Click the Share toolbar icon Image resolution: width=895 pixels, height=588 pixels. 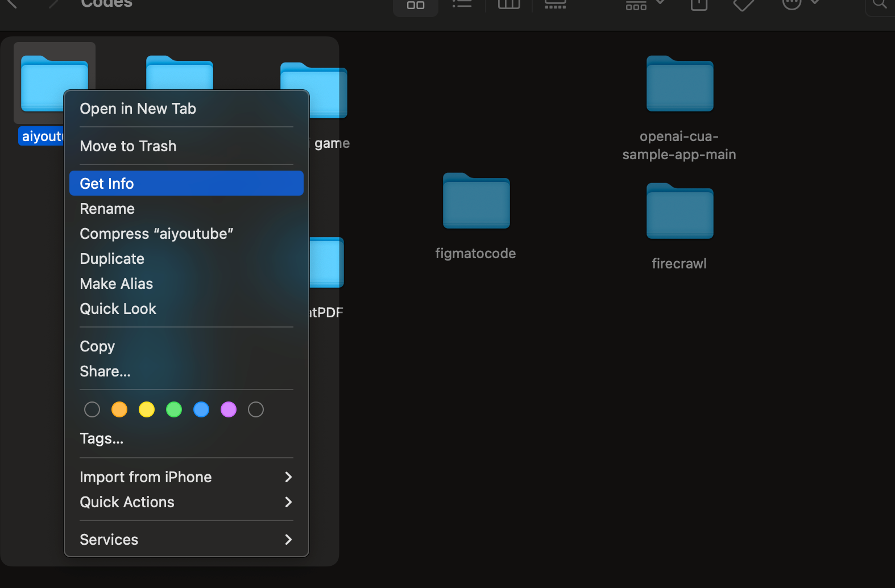pyautogui.click(x=699, y=5)
